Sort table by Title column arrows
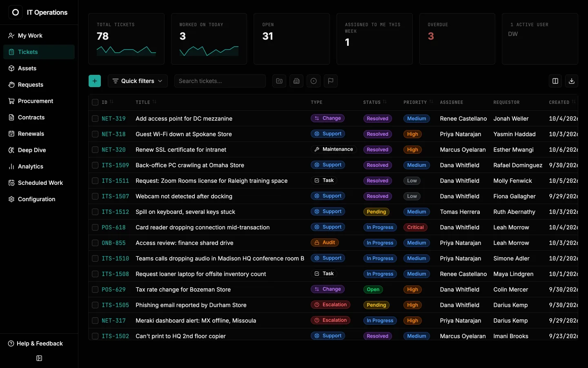This screenshot has width=588, height=368. [154, 102]
